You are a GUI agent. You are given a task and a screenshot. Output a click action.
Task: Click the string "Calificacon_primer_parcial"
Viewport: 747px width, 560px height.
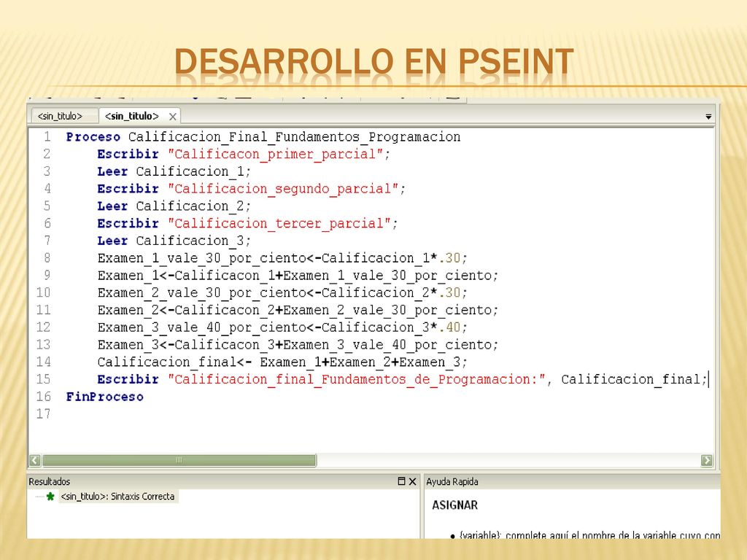[275, 155]
